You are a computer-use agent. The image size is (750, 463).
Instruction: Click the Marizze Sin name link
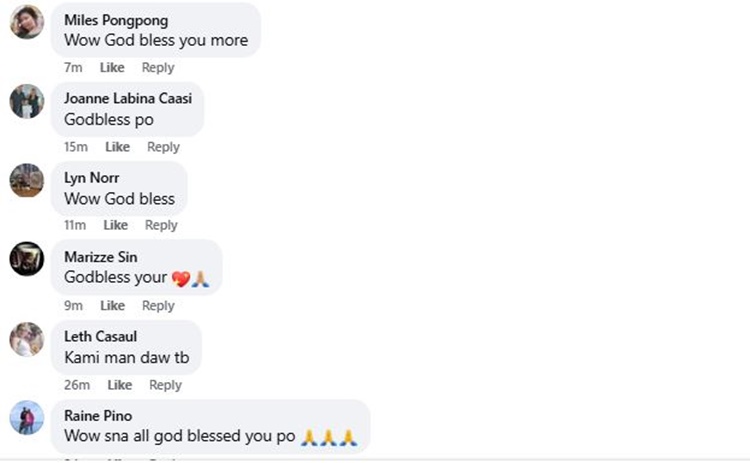click(x=101, y=257)
